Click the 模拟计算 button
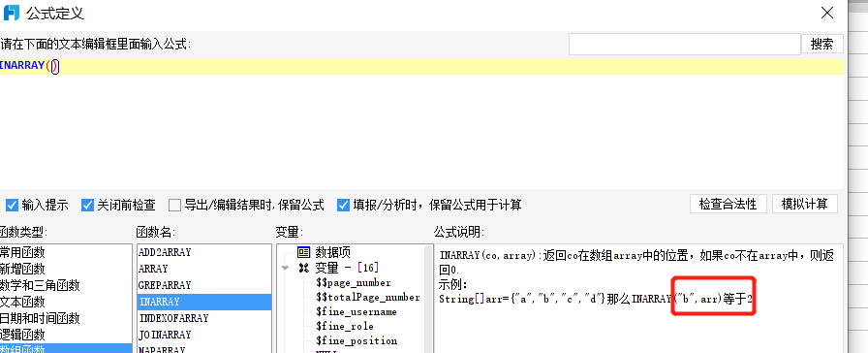 805,204
